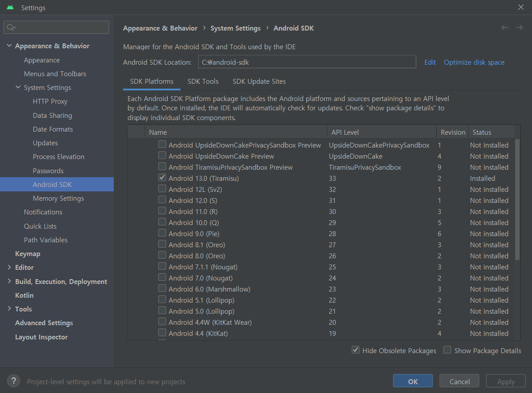Image resolution: width=532 pixels, height=393 pixels.
Task: Expand the Editor settings section
Action: tap(9, 267)
